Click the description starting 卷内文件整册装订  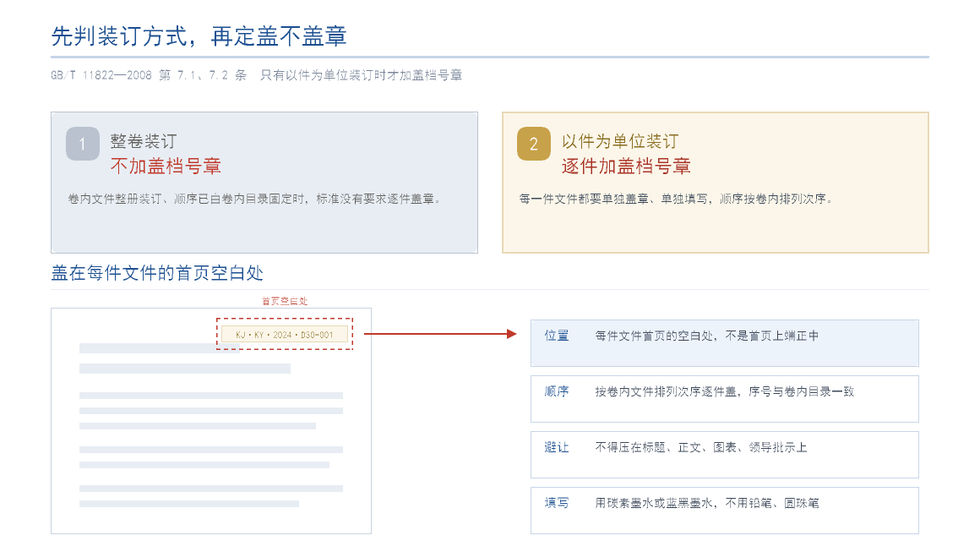(x=255, y=199)
